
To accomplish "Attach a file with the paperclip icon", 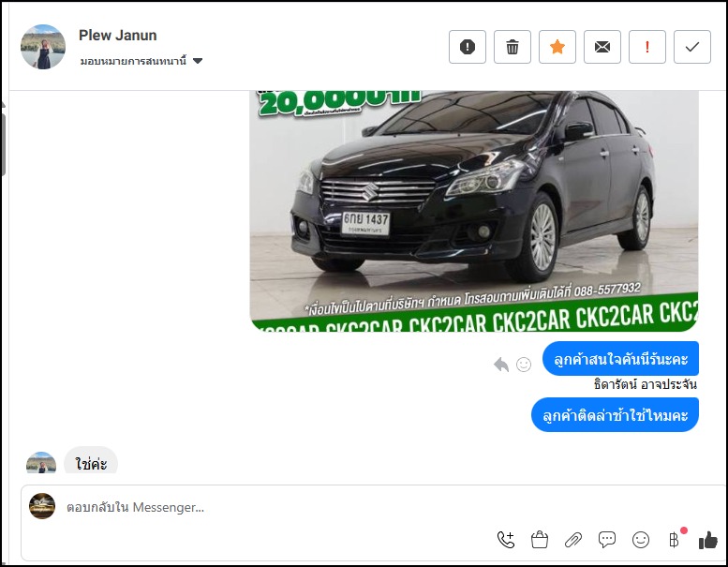I will tap(573, 540).
